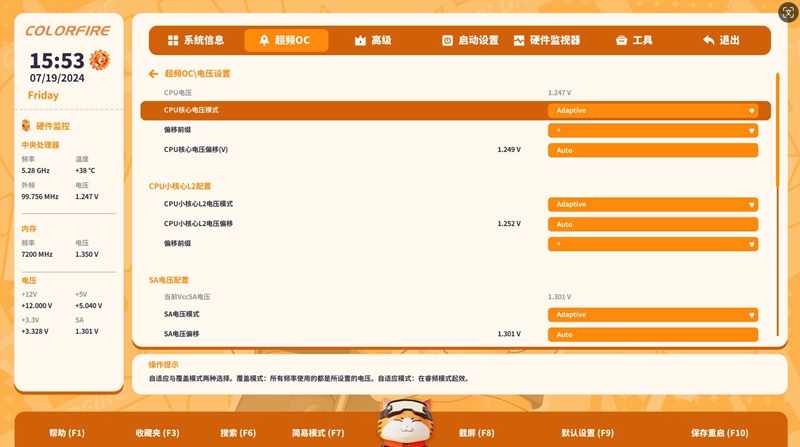This screenshot has height=447, width=800.
Task: Expand the SA电压模式 Adaptive dropdown
Action: pos(652,315)
